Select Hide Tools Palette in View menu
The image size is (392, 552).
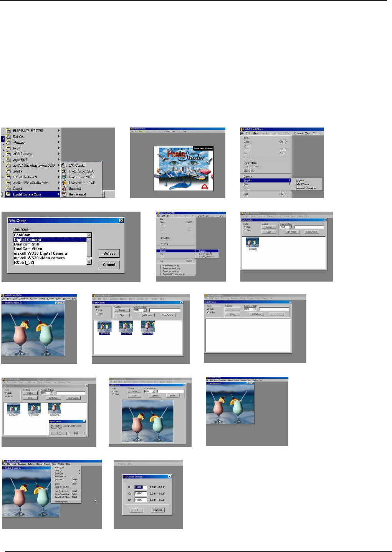click(66, 491)
